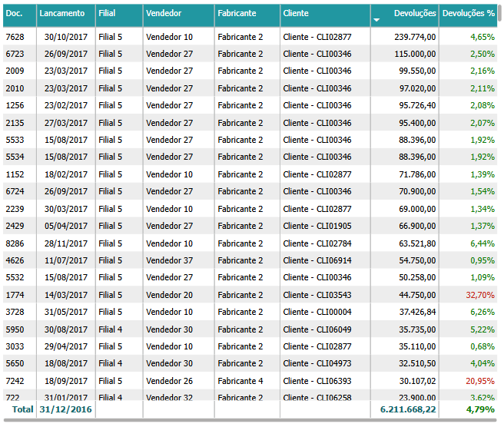Viewport: 504px width, 427px height.
Task: Click the red 32,70% percentage value
Action: tap(480, 295)
